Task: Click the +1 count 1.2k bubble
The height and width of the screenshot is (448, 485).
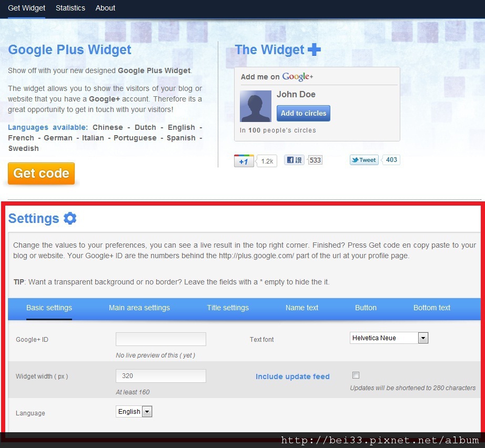Action: (x=267, y=161)
